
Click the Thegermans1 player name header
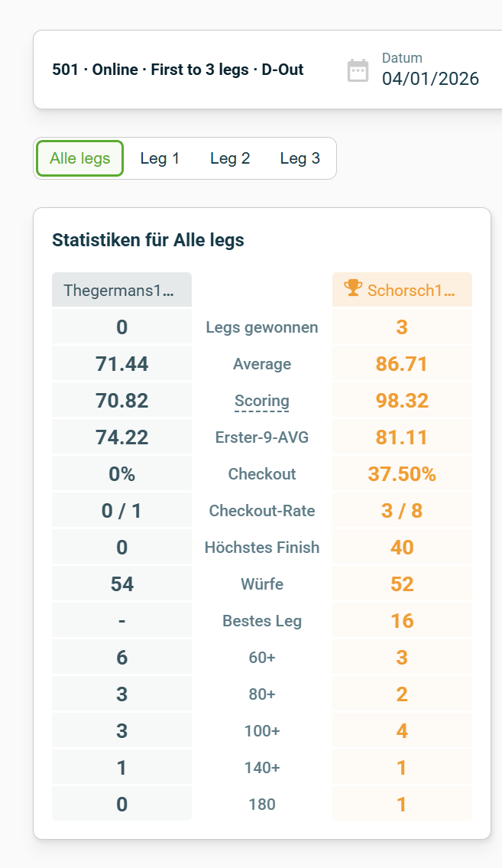click(121, 288)
